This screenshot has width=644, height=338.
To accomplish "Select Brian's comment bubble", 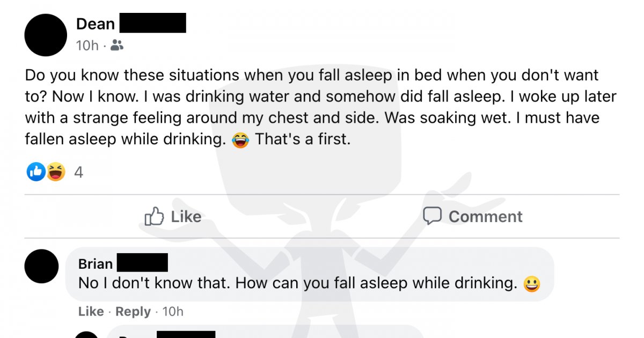I will point(311,274).
